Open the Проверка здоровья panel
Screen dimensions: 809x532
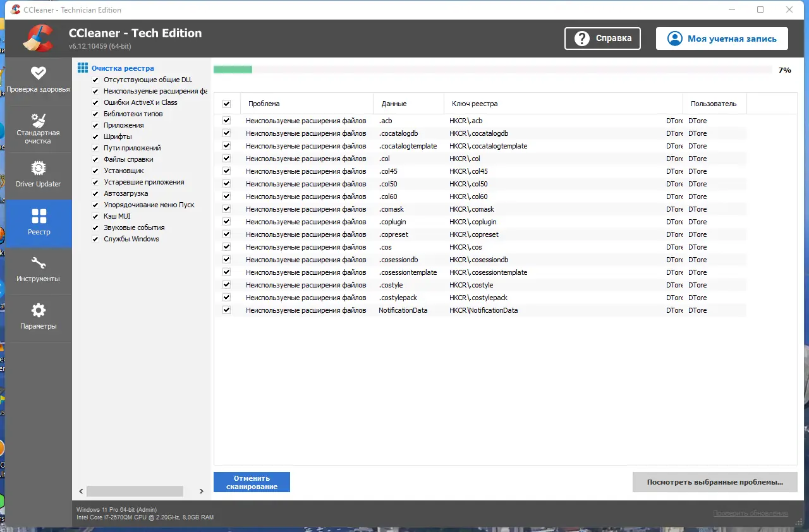39,80
